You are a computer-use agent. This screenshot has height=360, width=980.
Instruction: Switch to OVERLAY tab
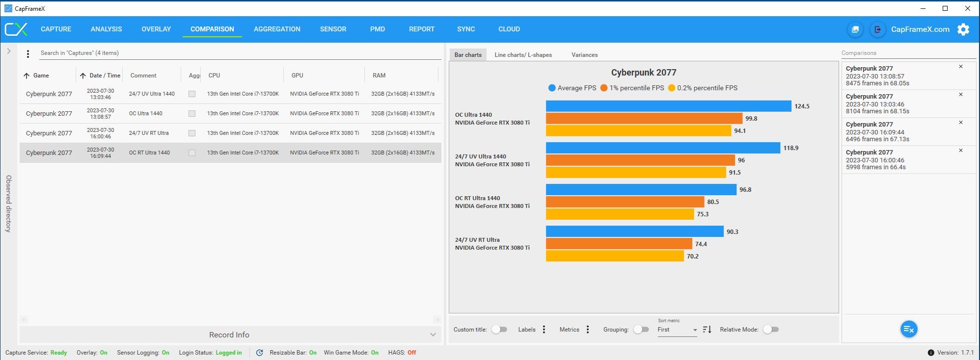click(156, 29)
